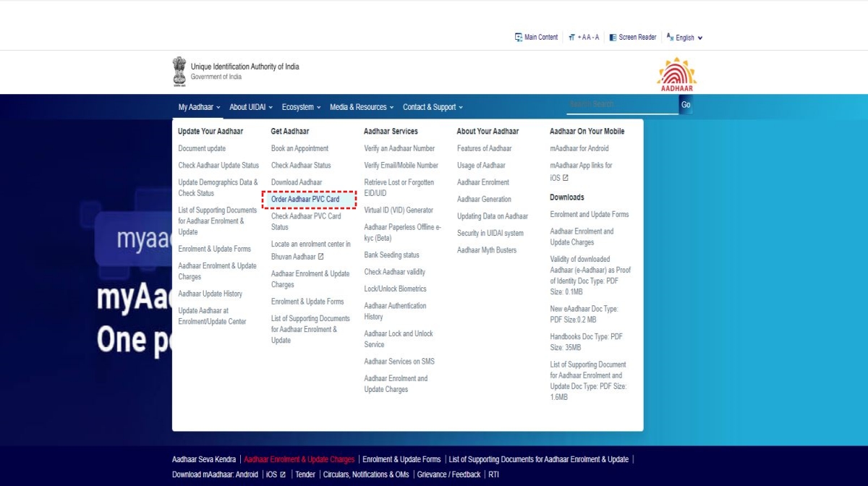Expand the About UIDAI menu
This screenshot has width=868, height=486.
click(x=250, y=107)
